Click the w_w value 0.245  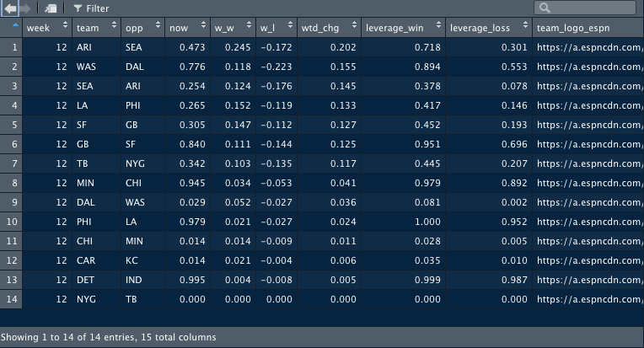tap(238, 47)
